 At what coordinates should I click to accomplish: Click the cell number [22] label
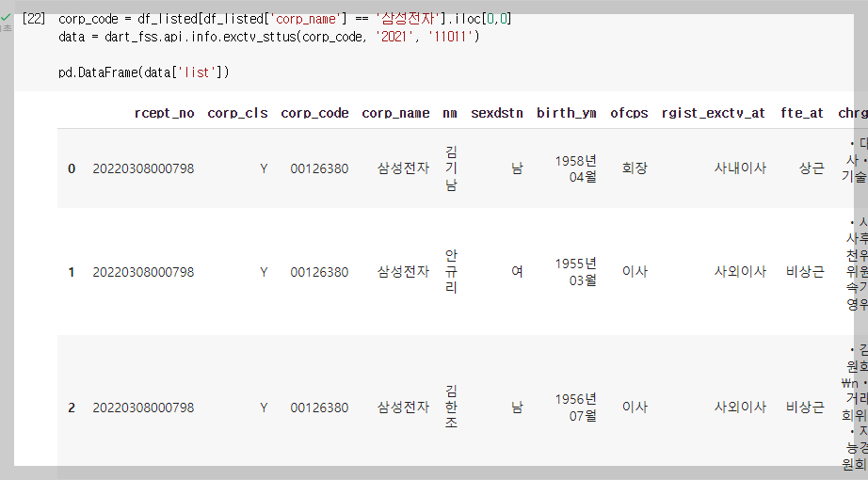[34, 19]
